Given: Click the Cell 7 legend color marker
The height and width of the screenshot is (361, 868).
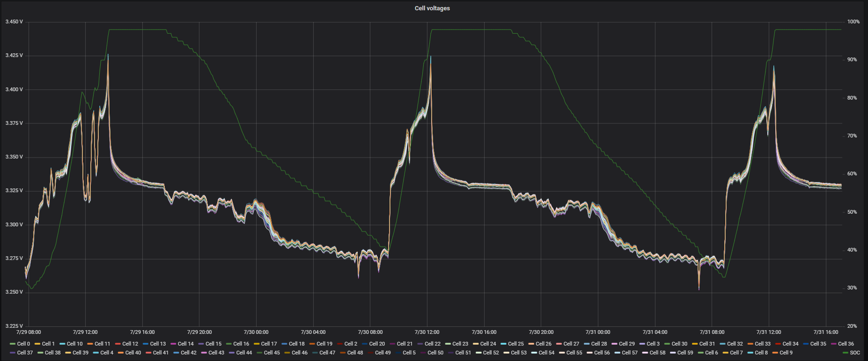Looking at the screenshot, I should tap(726, 353).
